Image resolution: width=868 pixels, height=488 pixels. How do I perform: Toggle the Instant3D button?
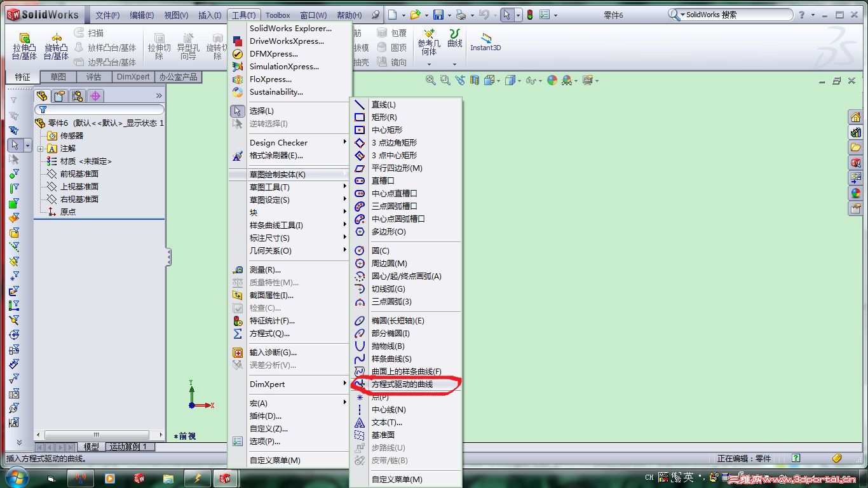click(x=485, y=41)
